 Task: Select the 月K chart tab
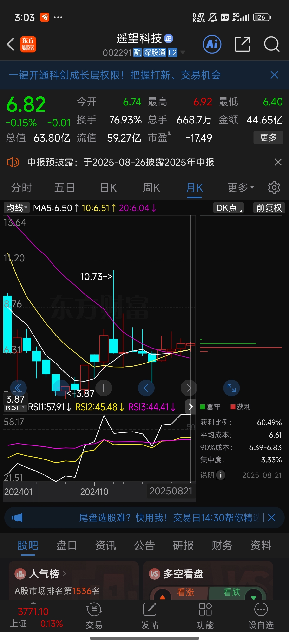coord(194,188)
